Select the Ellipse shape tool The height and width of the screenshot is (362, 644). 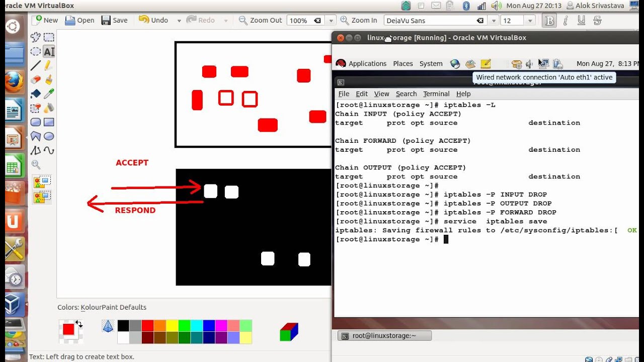[49, 136]
